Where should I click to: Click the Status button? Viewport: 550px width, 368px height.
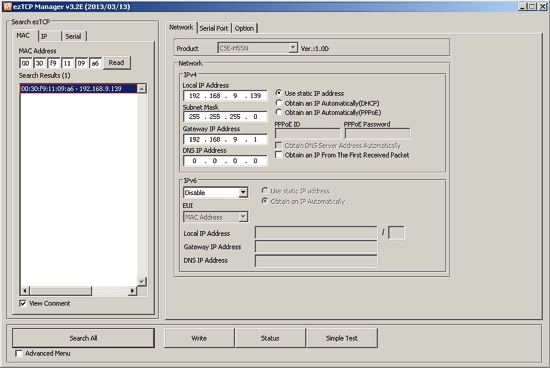(x=270, y=338)
